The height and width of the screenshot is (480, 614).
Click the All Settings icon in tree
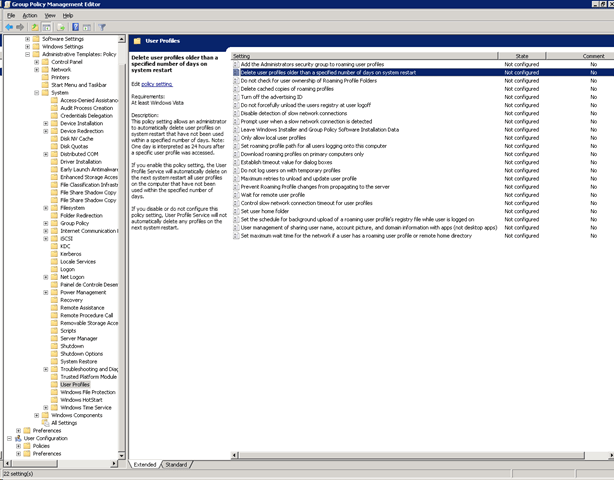click(x=45, y=423)
